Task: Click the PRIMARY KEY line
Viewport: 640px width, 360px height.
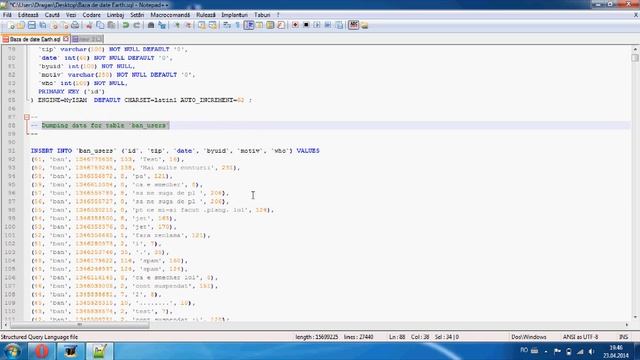Action: click(71, 91)
